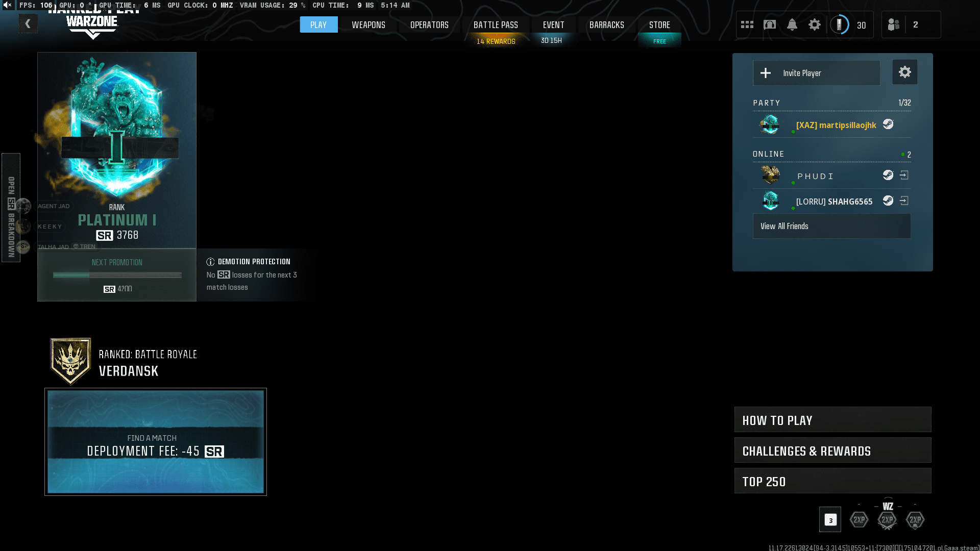Open the grid menu icon
This screenshot has height=551, width=980.
(747, 24)
